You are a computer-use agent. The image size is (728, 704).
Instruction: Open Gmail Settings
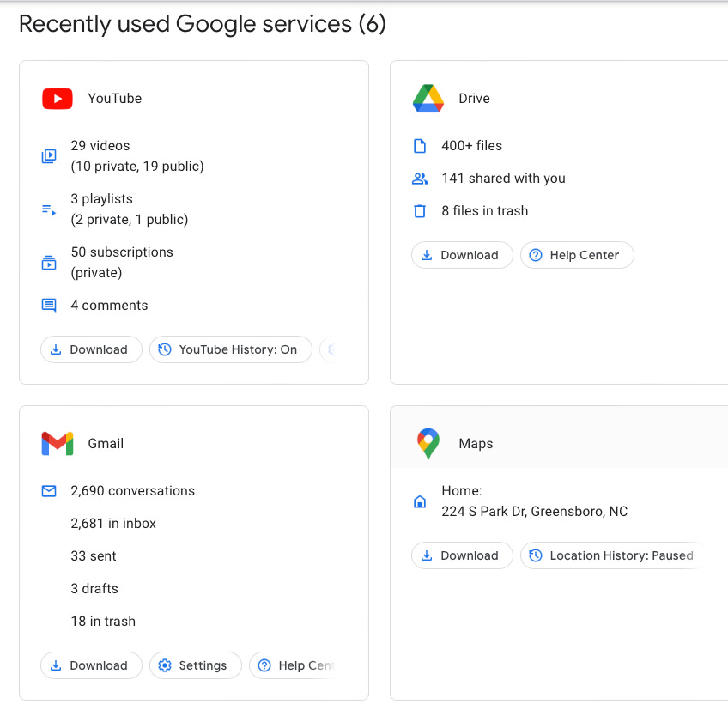[x=196, y=665]
